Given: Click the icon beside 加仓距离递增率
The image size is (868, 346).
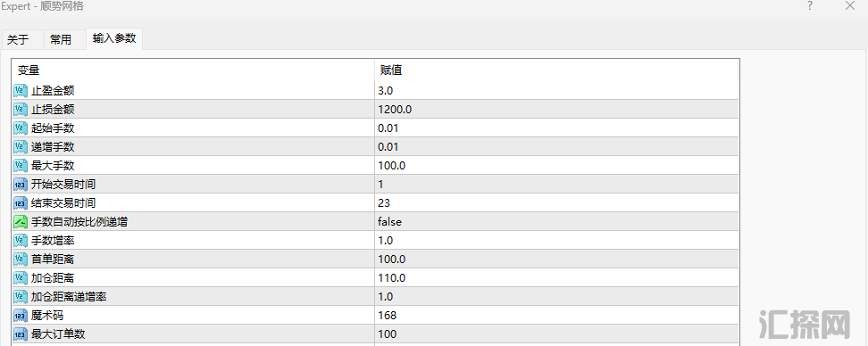Looking at the screenshot, I should coord(21,297).
